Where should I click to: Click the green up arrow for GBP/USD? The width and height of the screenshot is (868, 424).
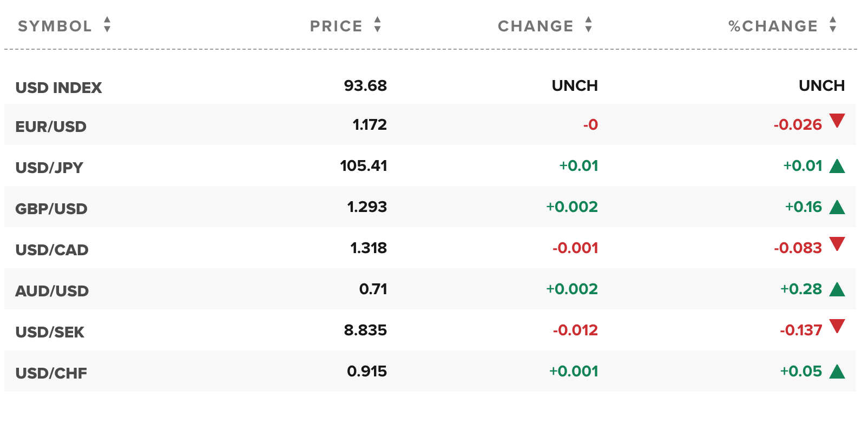pyautogui.click(x=837, y=207)
